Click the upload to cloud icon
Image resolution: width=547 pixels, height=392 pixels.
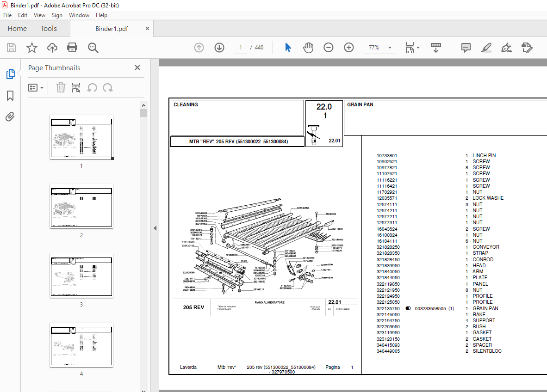[52, 48]
